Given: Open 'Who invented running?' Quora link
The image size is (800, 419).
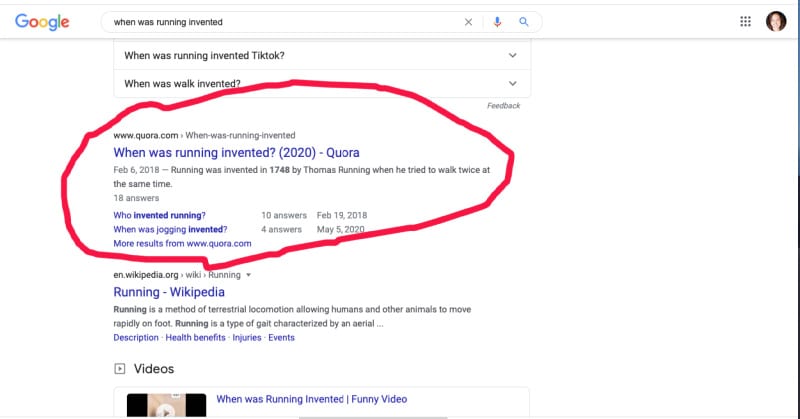Looking at the screenshot, I should (x=159, y=215).
